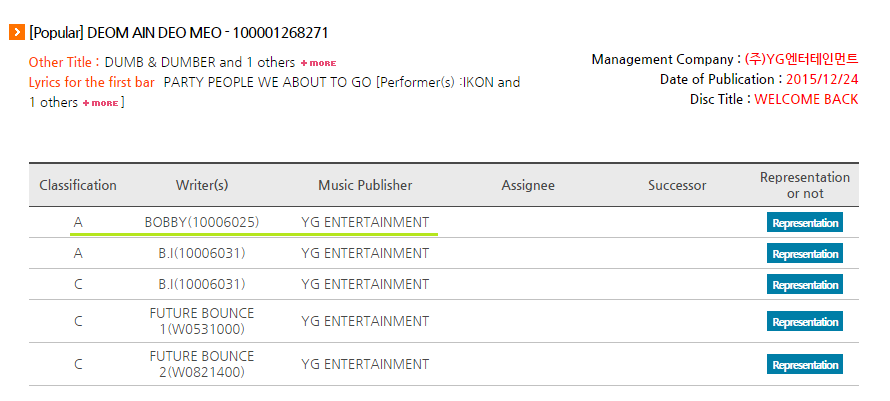Click the Classification column header

[x=78, y=185]
